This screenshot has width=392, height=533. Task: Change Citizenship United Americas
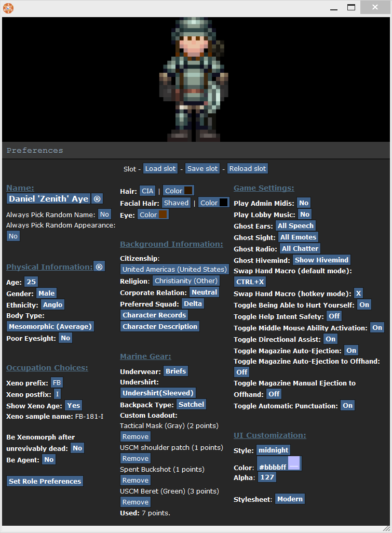coord(174,270)
